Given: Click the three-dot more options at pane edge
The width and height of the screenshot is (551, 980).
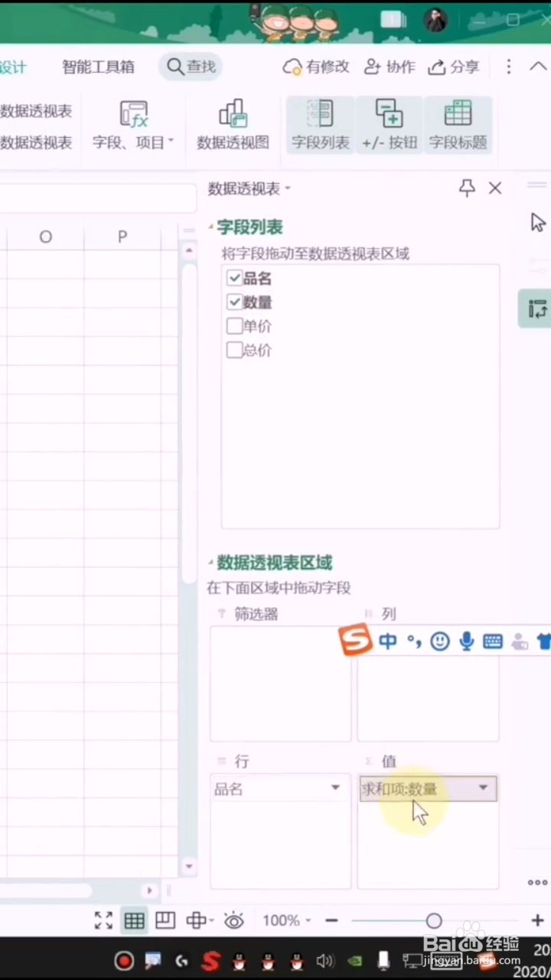Looking at the screenshot, I should click(x=537, y=883).
